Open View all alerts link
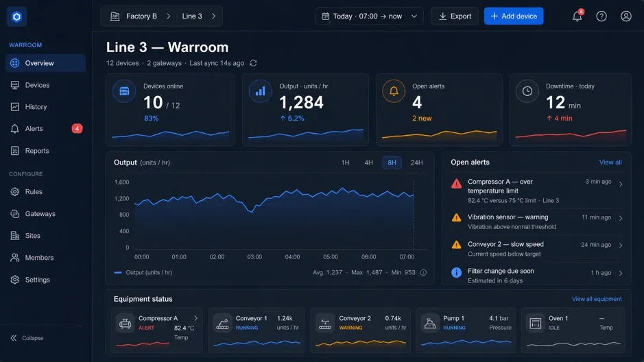The width and height of the screenshot is (644, 362). (610, 162)
